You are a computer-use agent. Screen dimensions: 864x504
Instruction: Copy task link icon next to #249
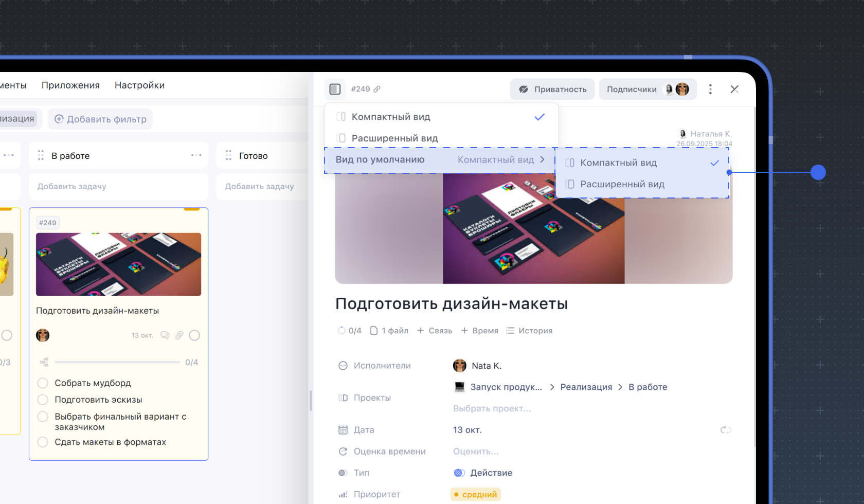click(377, 89)
